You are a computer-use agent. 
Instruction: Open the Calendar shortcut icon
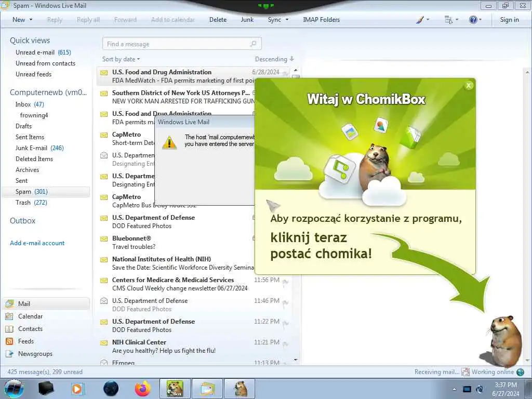tap(9, 316)
